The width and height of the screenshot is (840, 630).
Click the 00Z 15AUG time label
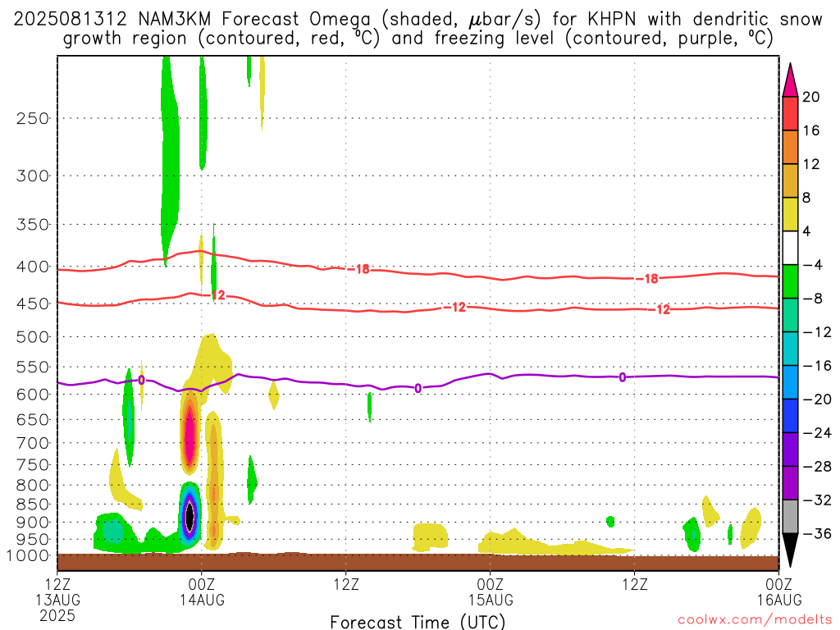491,591
